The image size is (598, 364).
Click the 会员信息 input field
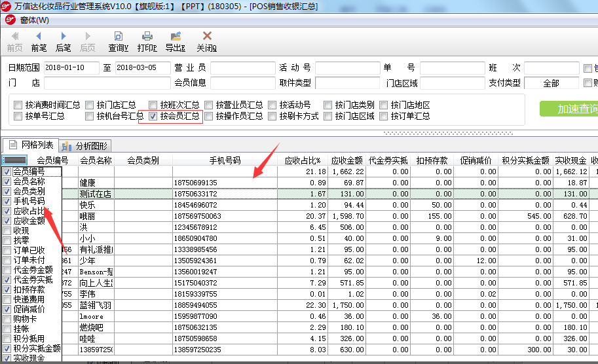[243, 83]
